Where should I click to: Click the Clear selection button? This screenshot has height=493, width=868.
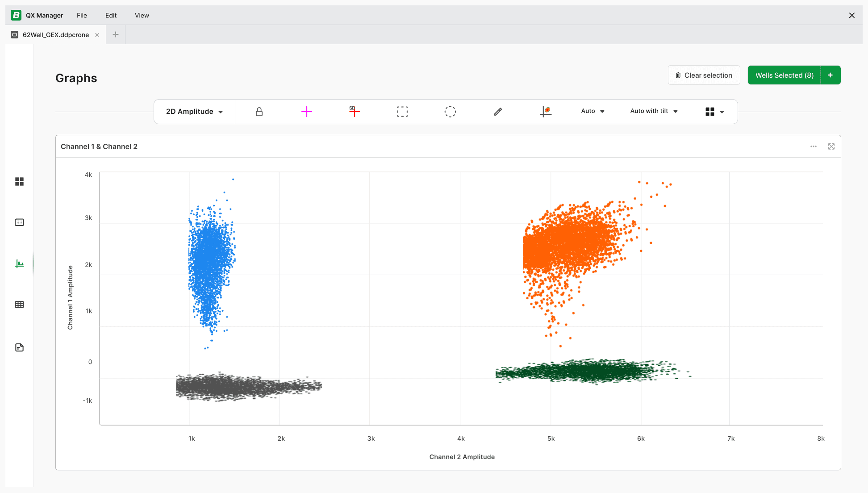pos(704,75)
